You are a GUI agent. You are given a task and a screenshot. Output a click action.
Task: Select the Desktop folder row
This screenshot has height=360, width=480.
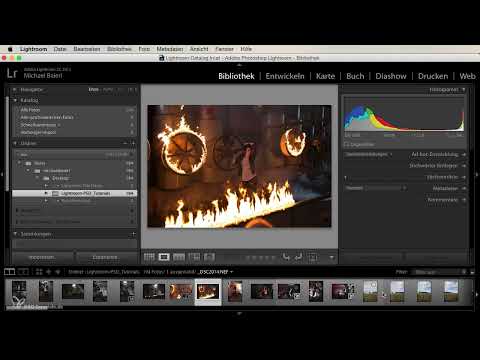coord(74,178)
